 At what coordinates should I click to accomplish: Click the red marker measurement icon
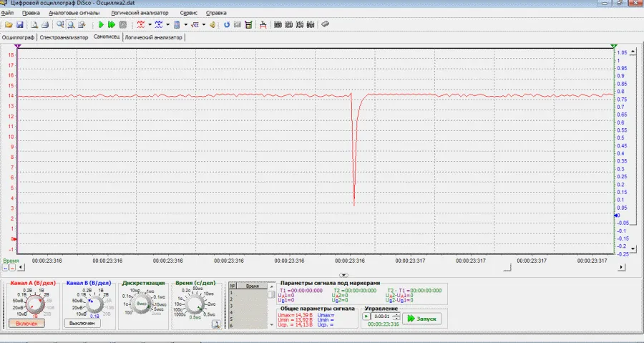pyautogui.click(x=263, y=24)
